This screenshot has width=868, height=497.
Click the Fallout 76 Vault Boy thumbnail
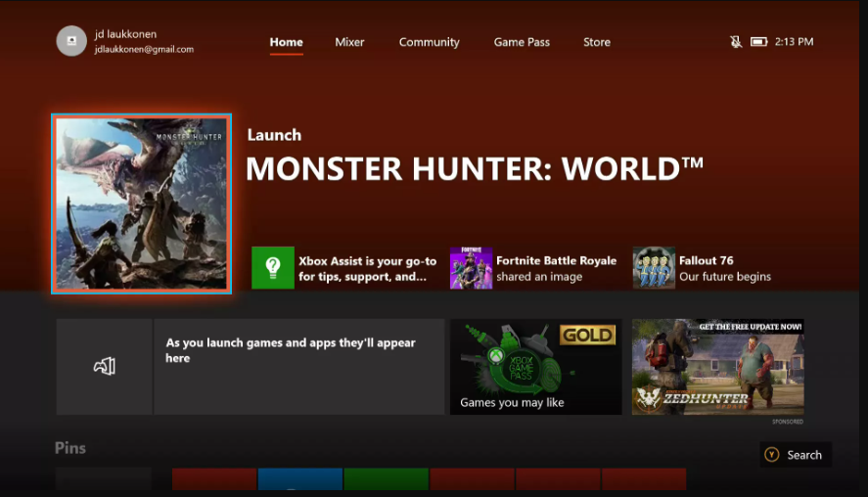tap(654, 268)
